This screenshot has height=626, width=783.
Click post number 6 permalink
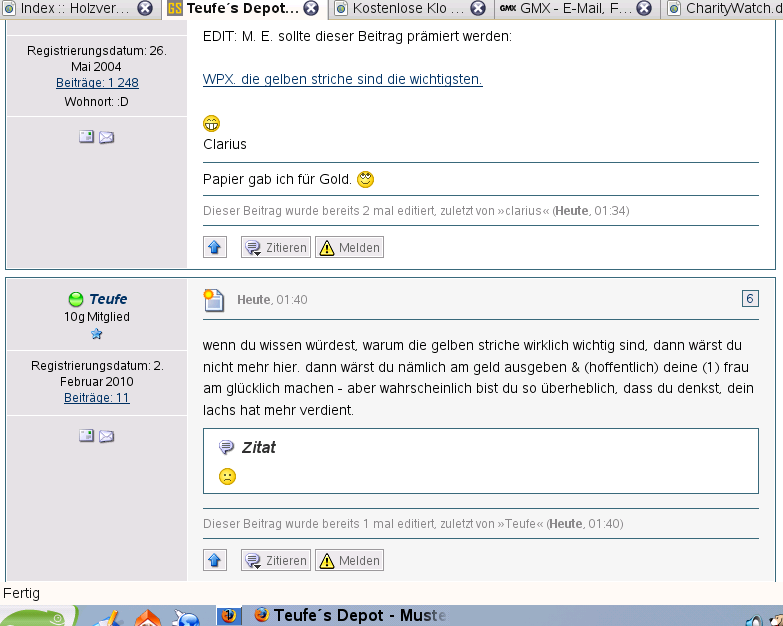point(750,298)
